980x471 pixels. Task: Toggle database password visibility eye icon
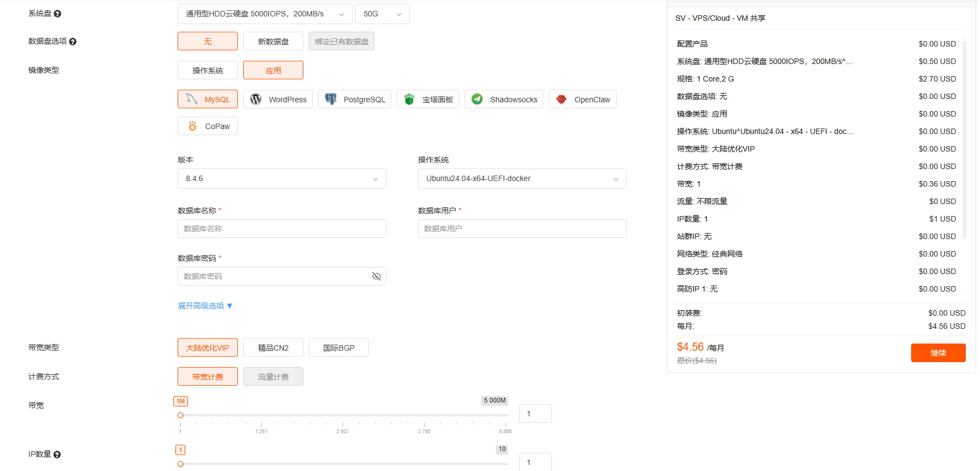[x=377, y=276]
